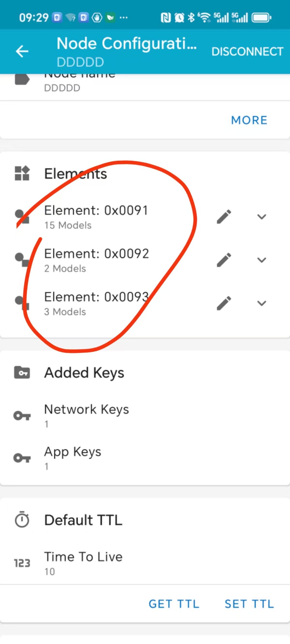
Task: Expand Element 0x0091 models list
Action: [x=261, y=217]
